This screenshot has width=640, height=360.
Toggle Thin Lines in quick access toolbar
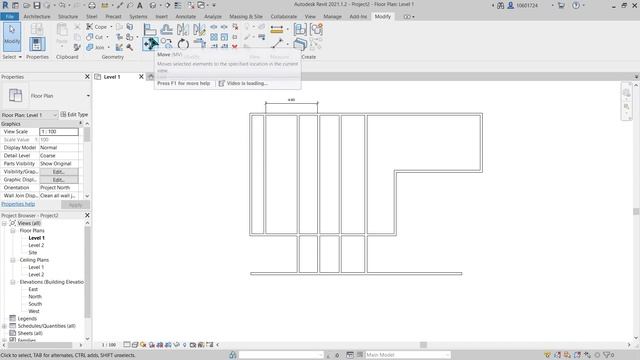(x=178, y=5)
